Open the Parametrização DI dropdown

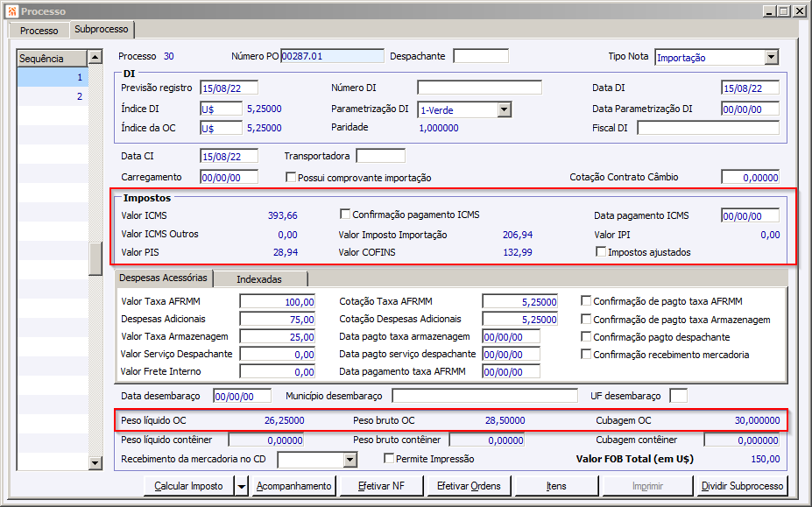(x=504, y=109)
